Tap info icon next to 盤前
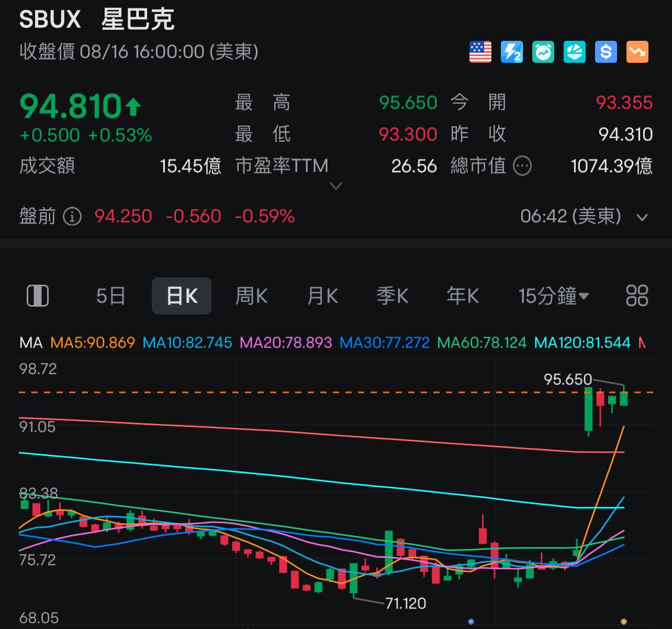This screenshot has height=629, width=672. pos(72,216)
